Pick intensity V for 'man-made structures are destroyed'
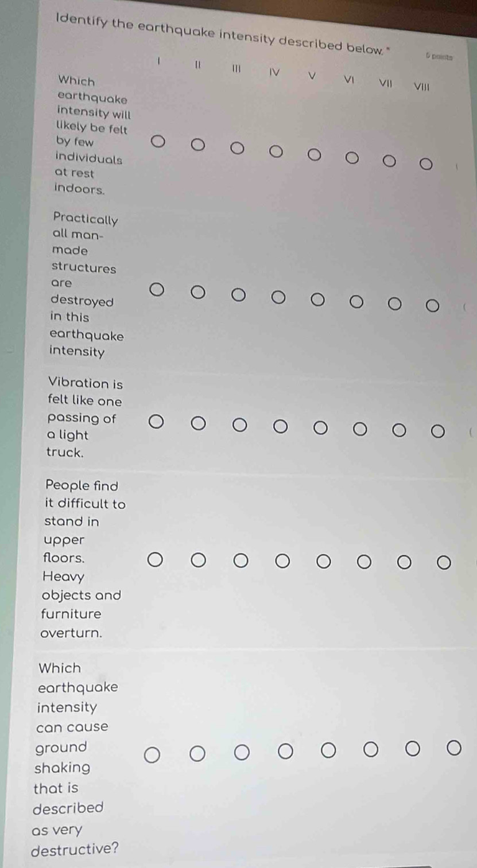Viewport: 477px width, 868px height. [316, 299]
